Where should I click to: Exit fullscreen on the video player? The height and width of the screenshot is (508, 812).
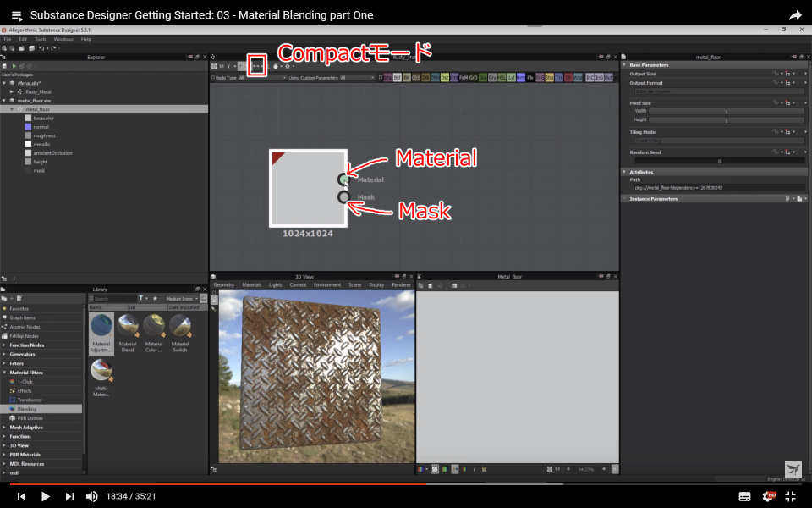(791, 496)
